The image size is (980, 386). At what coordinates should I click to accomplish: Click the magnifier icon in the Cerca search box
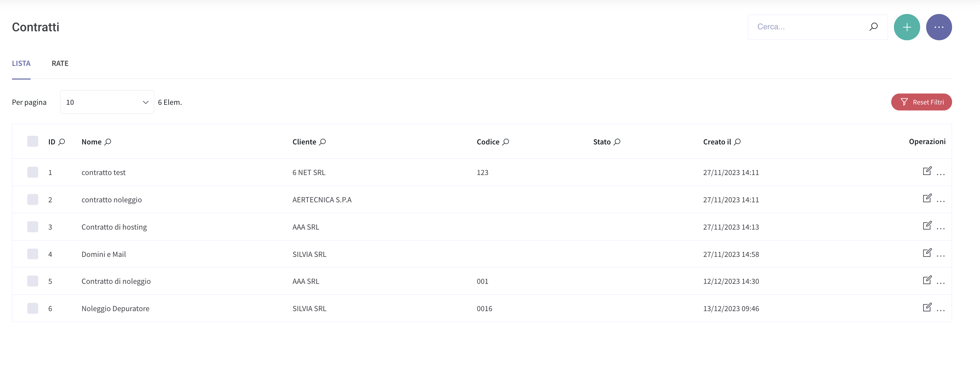coord(874,27)
